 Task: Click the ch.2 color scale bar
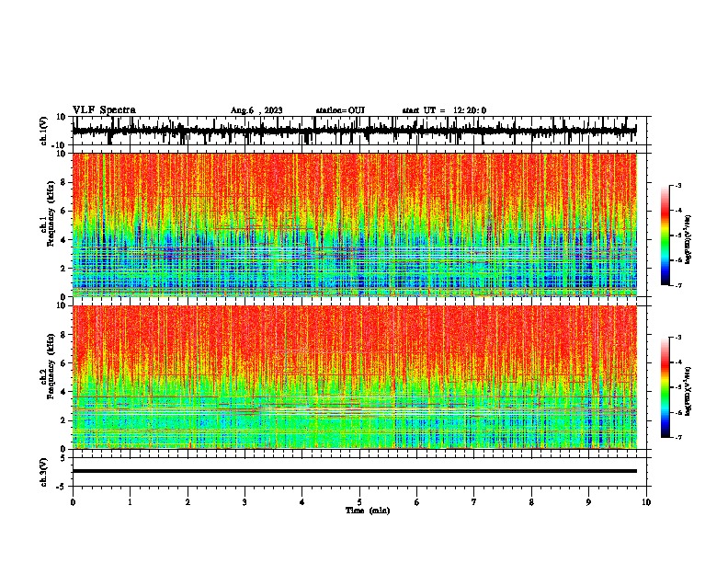(665, 387)
